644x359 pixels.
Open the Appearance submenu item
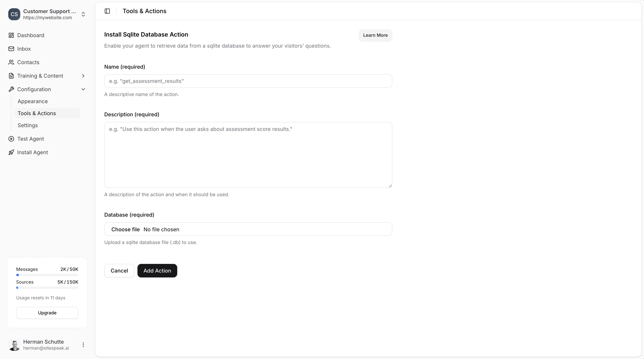(33, 101)
